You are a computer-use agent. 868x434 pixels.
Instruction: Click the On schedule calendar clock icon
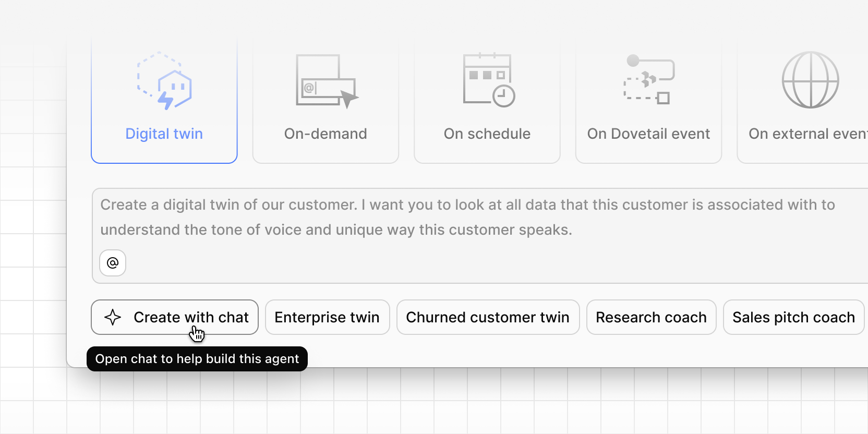489,80
